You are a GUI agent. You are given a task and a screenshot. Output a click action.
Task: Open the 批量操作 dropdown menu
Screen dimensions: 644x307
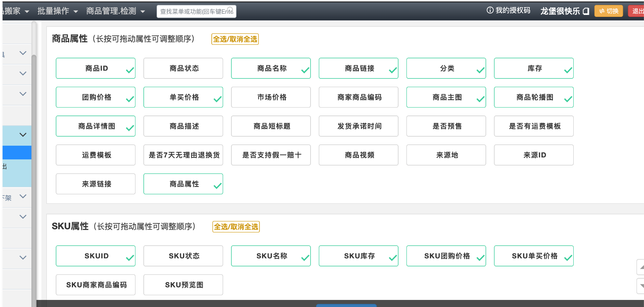(x=57, y=11)
